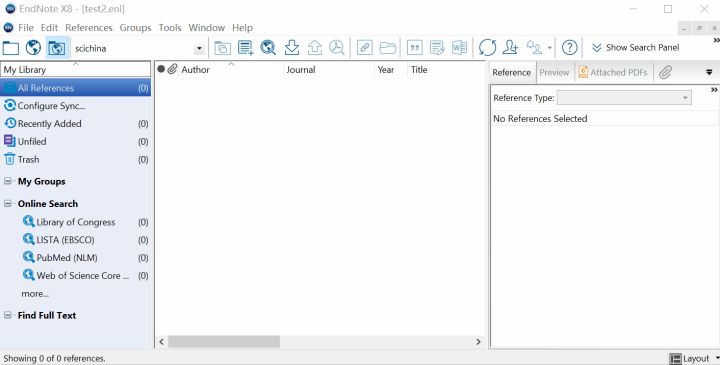Screen dimensions: 720x365
Task: Open the scichina output style dropdown
Action: [199, 48]
